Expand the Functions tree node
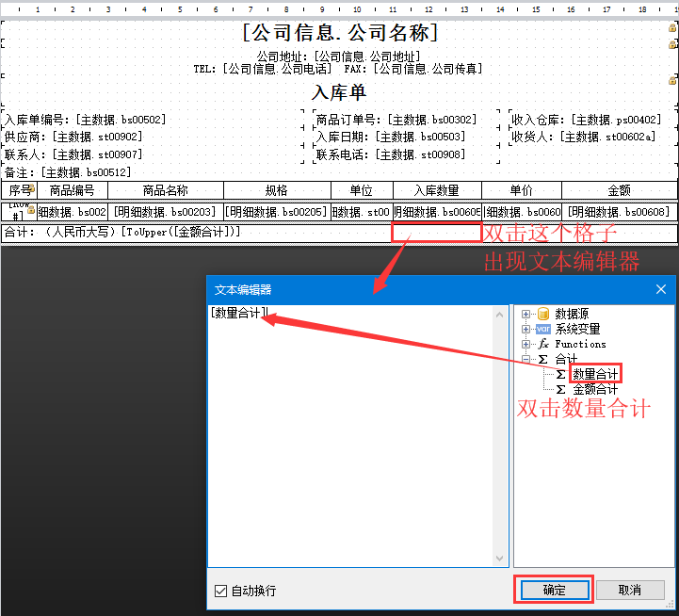679x616 pixels. click(x=526, y=344)
